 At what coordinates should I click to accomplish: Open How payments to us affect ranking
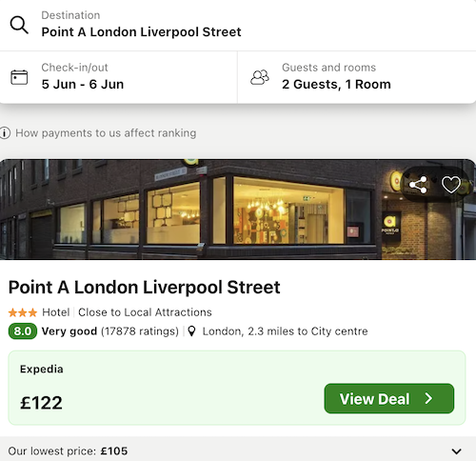point(106,133)
